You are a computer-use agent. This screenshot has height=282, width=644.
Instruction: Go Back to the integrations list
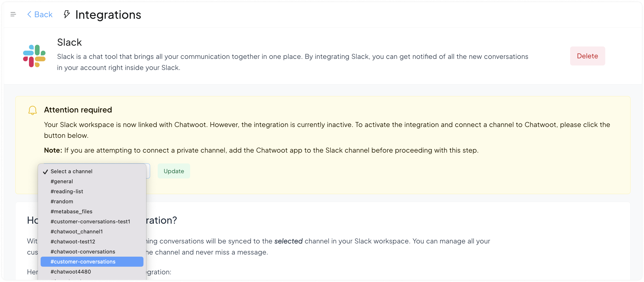click(40, 14)
